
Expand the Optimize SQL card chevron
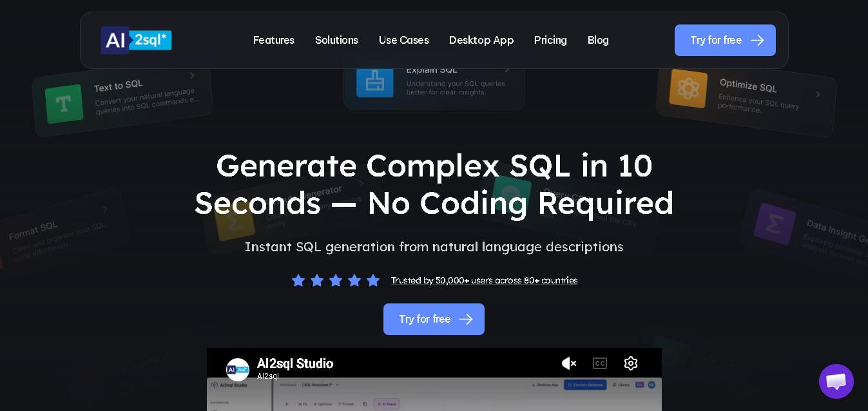818,95
